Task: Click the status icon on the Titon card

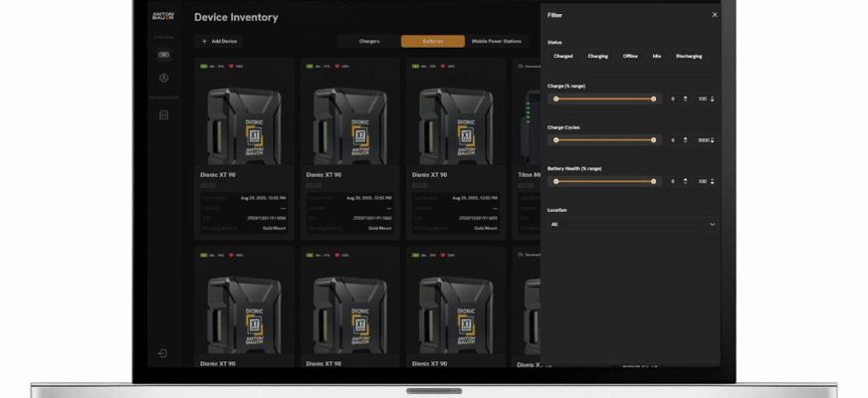Action: (521, 66)
